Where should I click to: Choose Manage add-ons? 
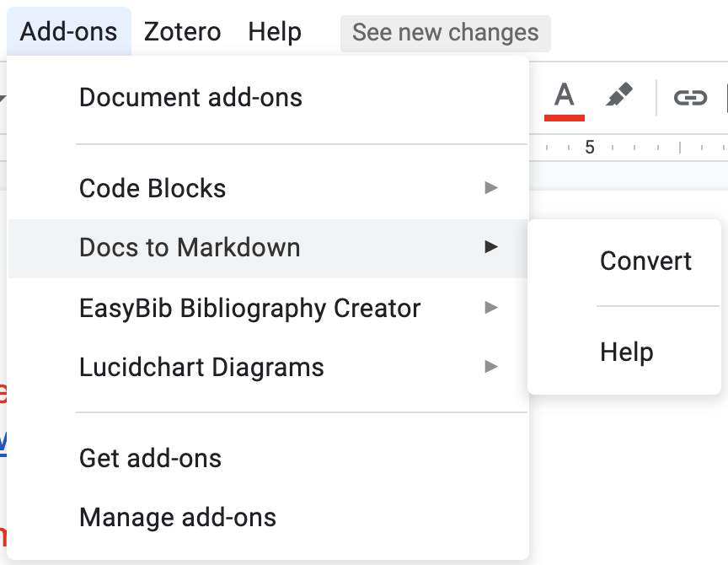click(x=268, y=517)
